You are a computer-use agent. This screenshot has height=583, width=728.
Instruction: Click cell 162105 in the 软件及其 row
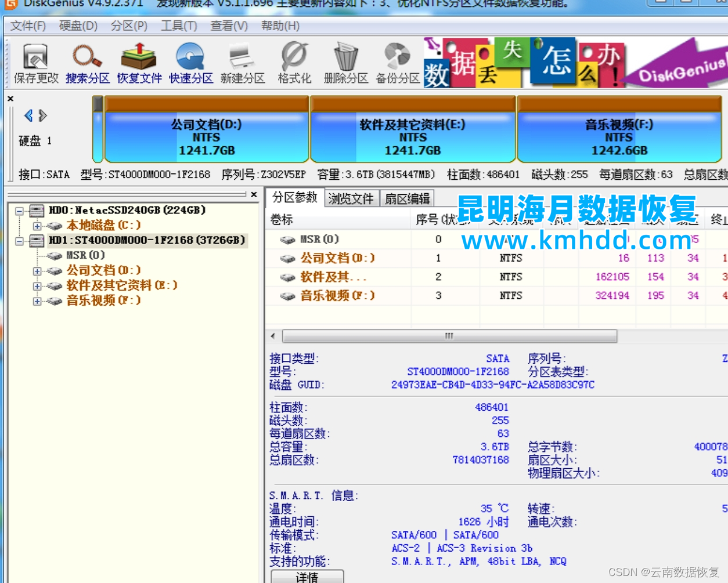point(612,277)
